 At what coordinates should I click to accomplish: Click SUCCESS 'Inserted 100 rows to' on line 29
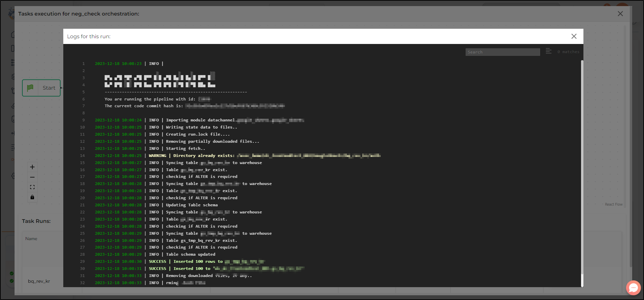[180, 261]
